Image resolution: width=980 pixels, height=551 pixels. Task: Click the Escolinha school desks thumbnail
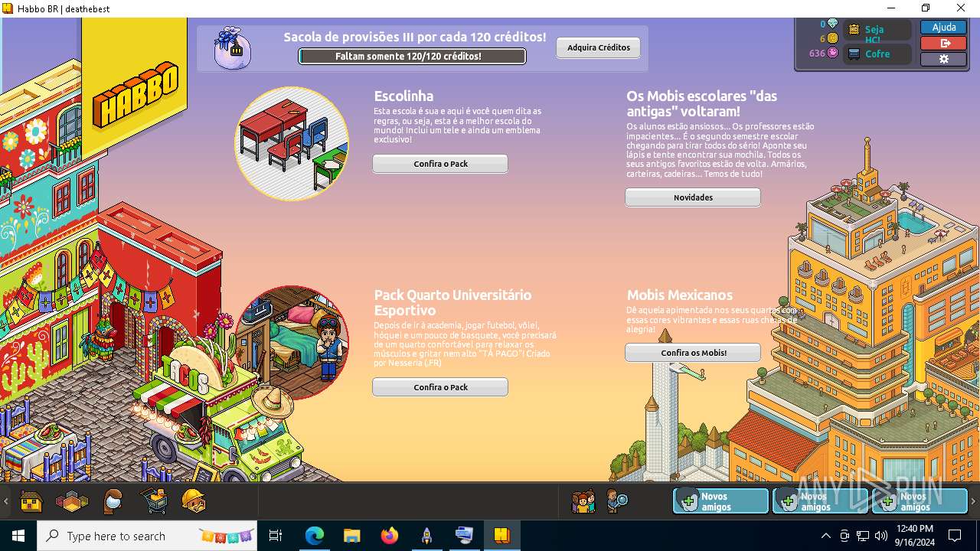pyautogui.click(x=292, y=144)
